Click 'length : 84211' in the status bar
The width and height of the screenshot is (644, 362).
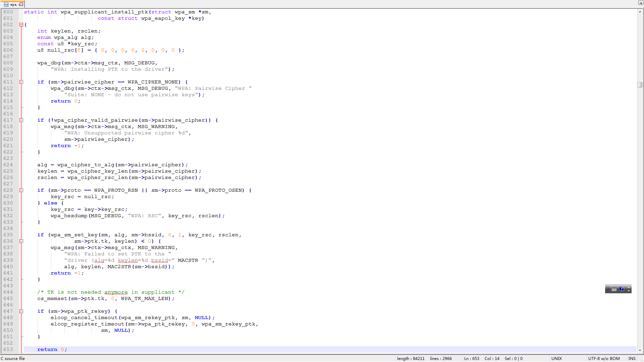(411, 359)
